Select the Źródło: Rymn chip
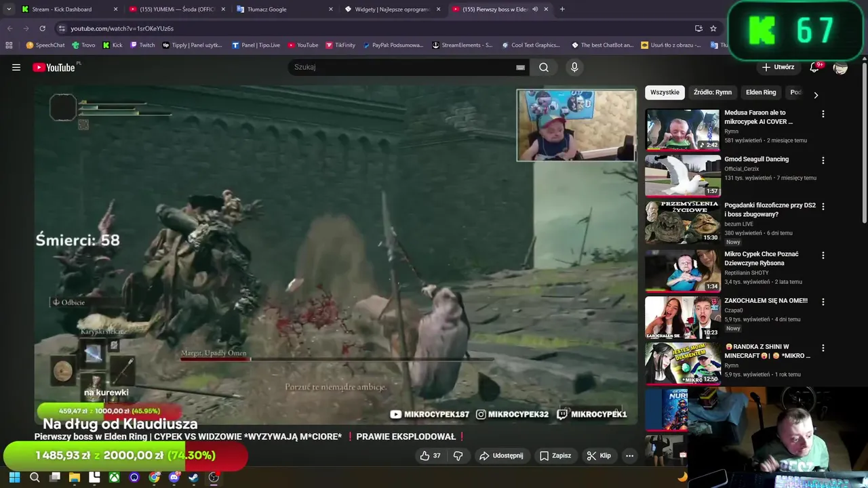Viewport: 868px width, 488px height. (x=713, y=92)
